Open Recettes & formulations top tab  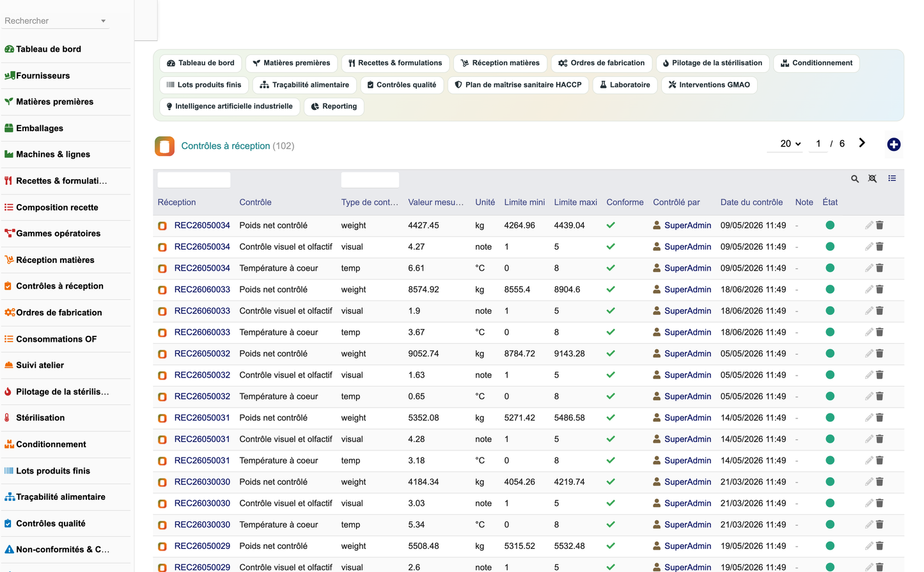coord(395,63)
